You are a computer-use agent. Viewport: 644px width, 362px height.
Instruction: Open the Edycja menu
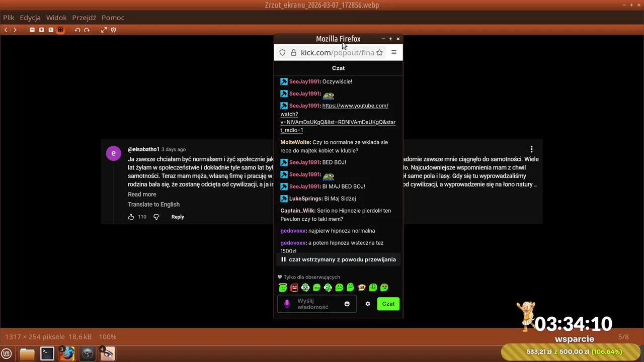tap(30, 18)
